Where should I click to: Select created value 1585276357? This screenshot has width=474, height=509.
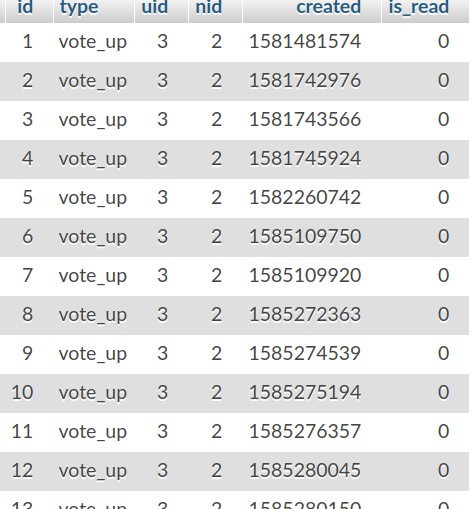click(305, 432)
